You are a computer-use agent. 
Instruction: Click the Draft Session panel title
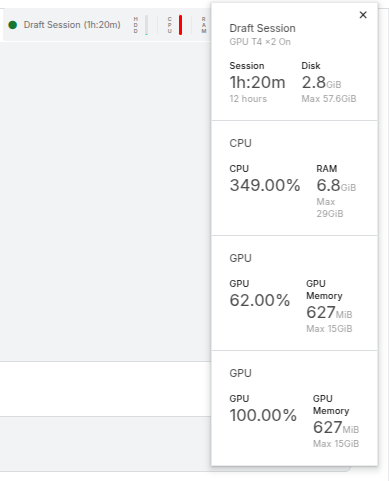[262, 28]
